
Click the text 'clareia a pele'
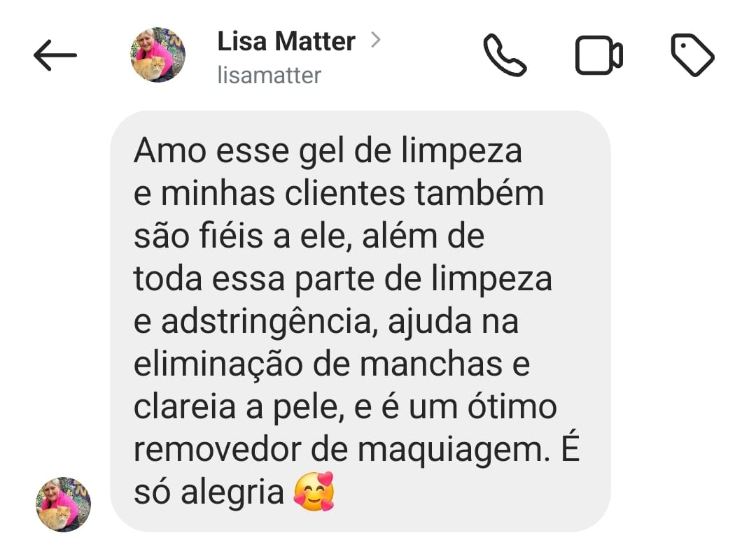coord(237,407)
